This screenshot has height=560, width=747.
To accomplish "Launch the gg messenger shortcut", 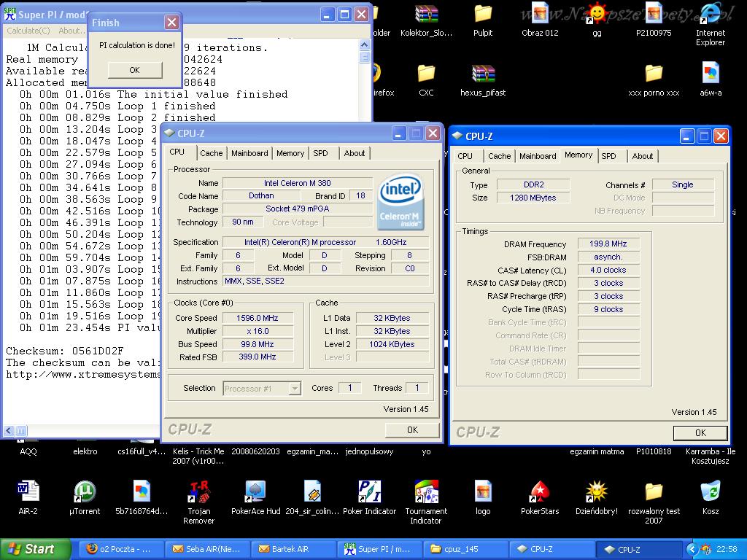I will 597,15.
